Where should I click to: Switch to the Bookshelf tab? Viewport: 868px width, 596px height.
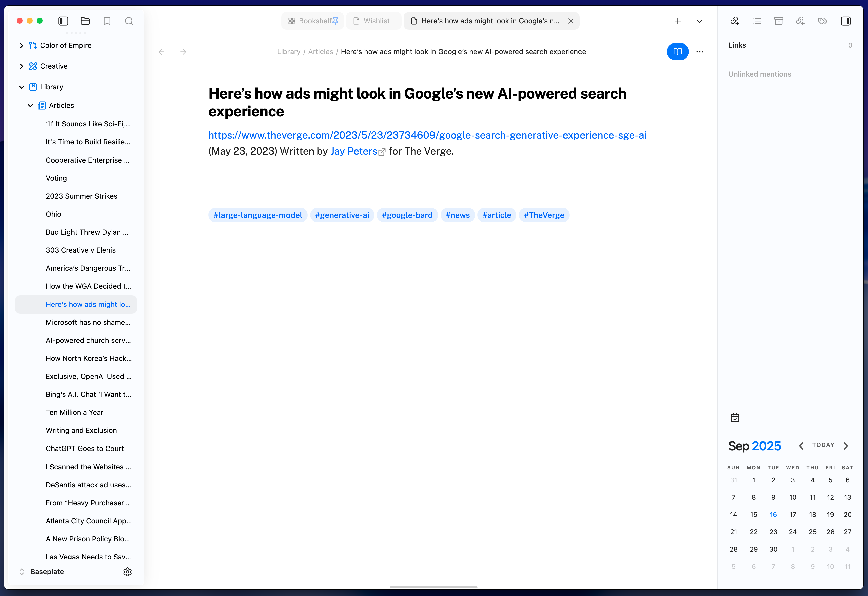point(312,21)
